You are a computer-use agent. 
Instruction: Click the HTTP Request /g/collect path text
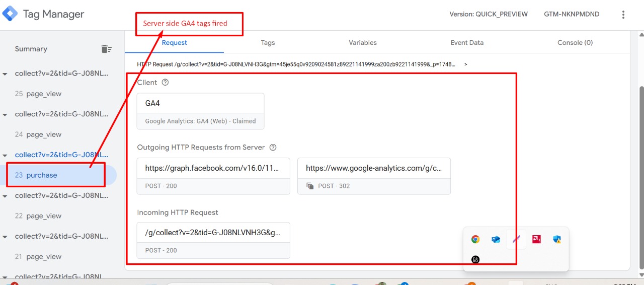point(297,64)
